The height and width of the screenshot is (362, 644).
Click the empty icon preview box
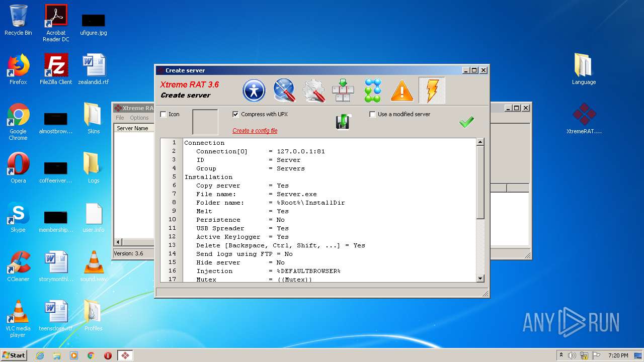205,122
